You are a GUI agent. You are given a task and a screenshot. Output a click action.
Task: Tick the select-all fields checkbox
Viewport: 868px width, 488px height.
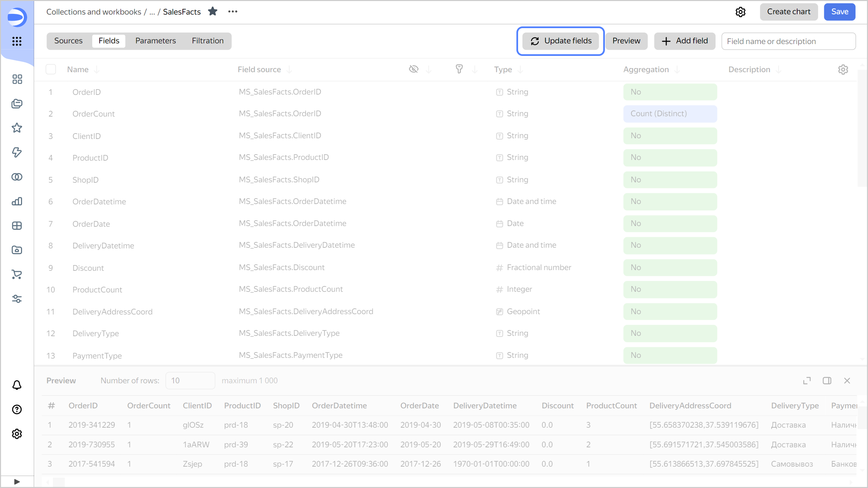tap(51, 69)
